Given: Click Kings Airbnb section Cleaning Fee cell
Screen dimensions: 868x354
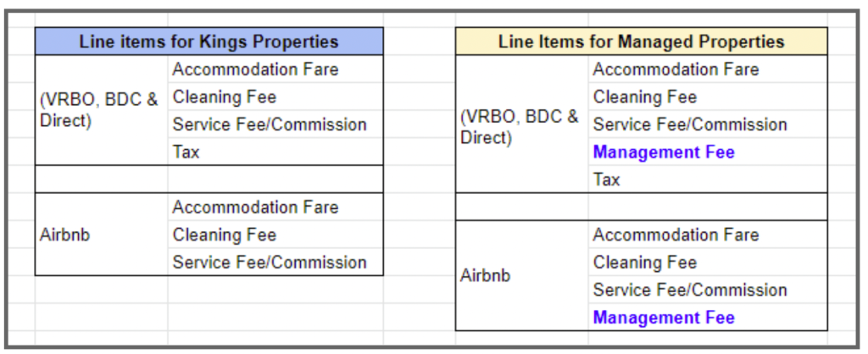Looking at the screenshot, I should (225, 235).
